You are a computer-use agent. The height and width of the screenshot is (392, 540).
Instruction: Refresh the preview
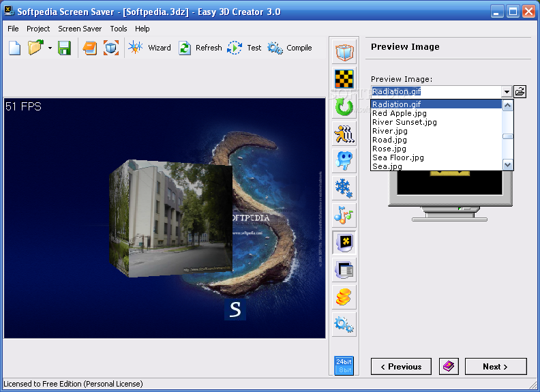(200, 48)
